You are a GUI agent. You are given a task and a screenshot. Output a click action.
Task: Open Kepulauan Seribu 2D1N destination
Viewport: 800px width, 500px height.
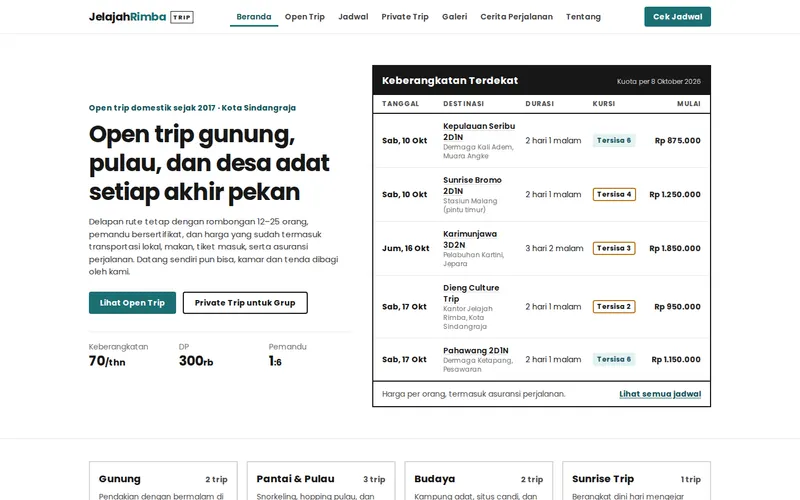click(x=479, y=132)
